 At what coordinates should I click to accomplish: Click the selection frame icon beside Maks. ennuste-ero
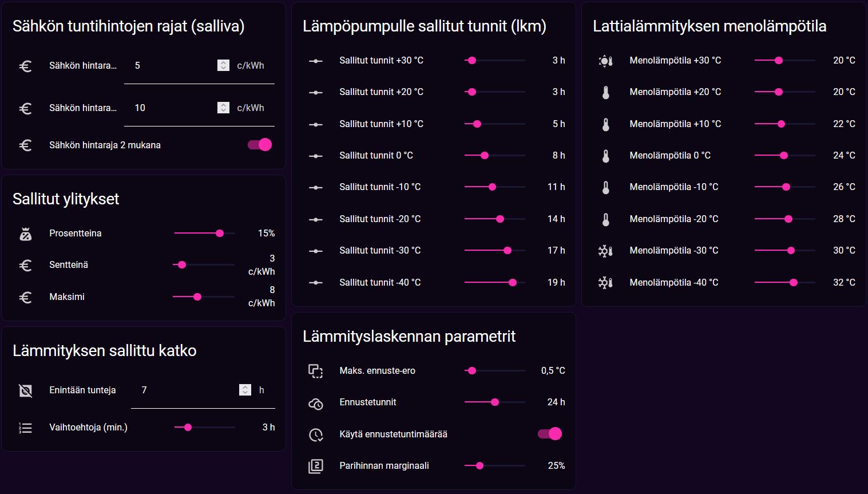(315, 372)
